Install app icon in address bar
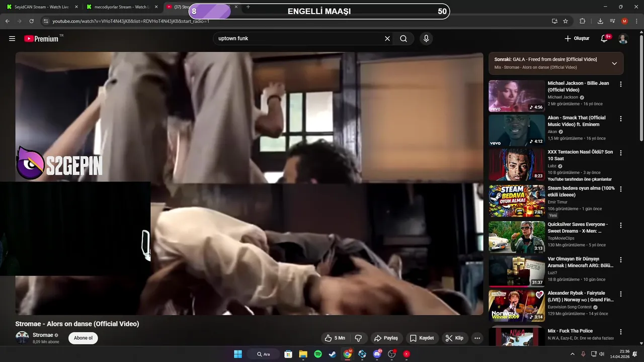Screen dimensions: 644x362 pos(554,21)
